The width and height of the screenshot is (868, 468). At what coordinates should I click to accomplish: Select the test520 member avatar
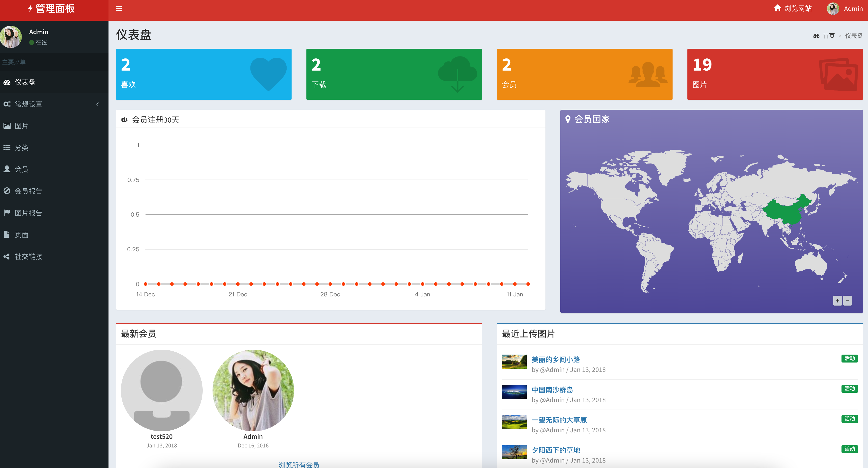click(162, 390)
